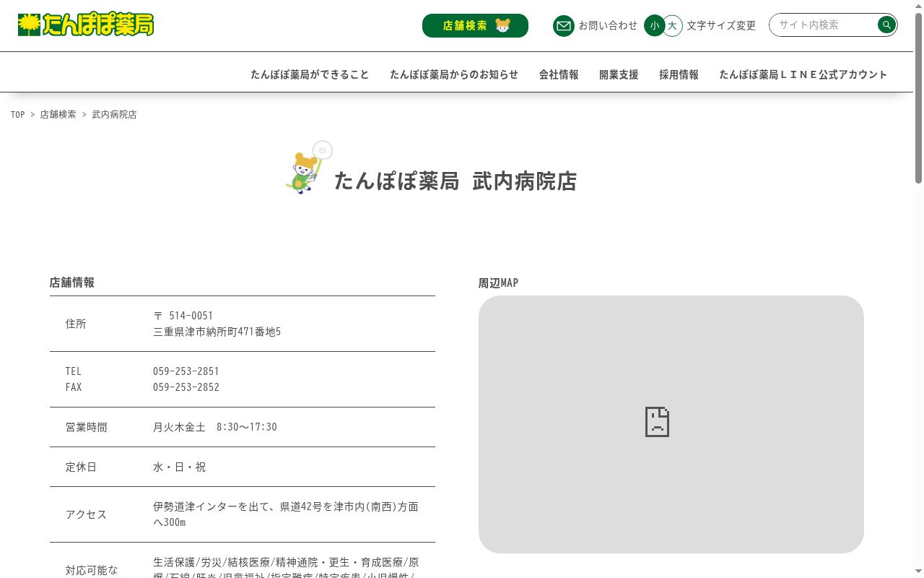924x578 pixels.
Task: Open たんぽぽ薬局LINE公式アカウント link
Action: (803, 74)
